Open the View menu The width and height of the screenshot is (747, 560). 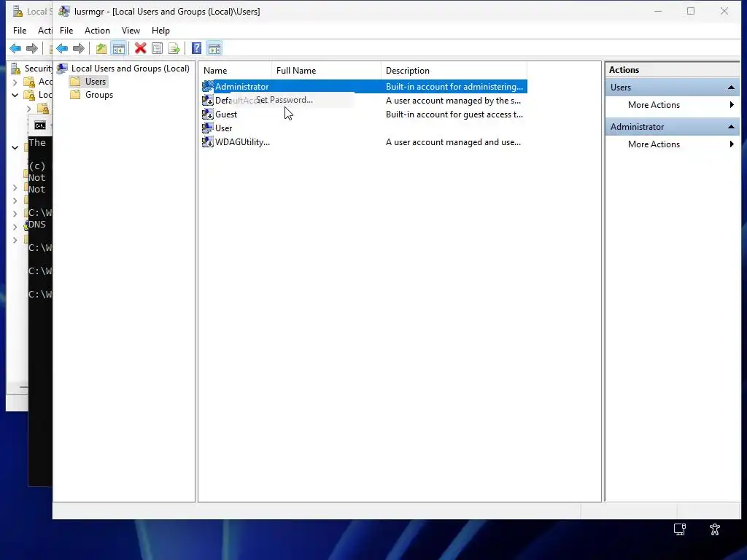131,31
